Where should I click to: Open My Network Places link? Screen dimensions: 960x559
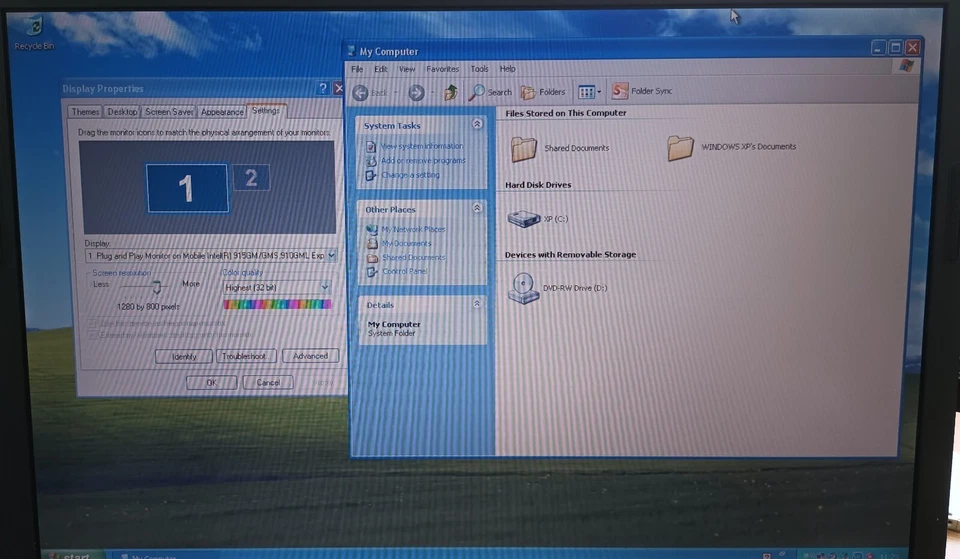coord(413,230)
